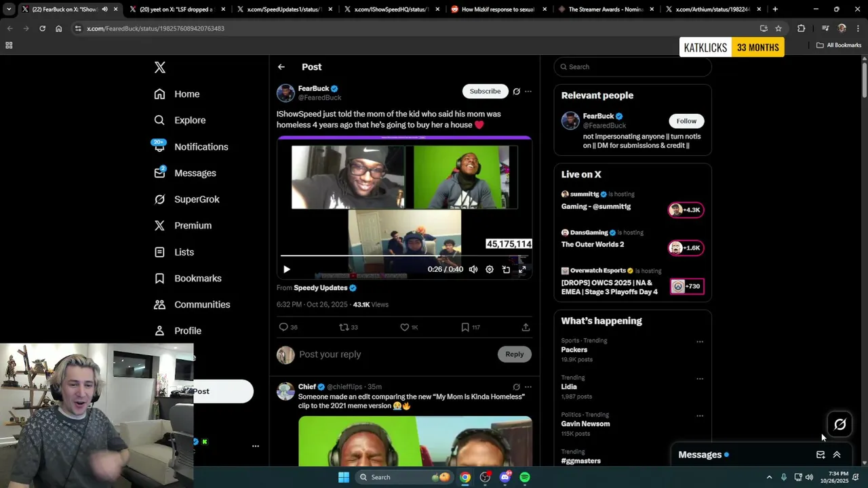
Task: Open Spotify from the taskbar
Action: tap(525, 477)
